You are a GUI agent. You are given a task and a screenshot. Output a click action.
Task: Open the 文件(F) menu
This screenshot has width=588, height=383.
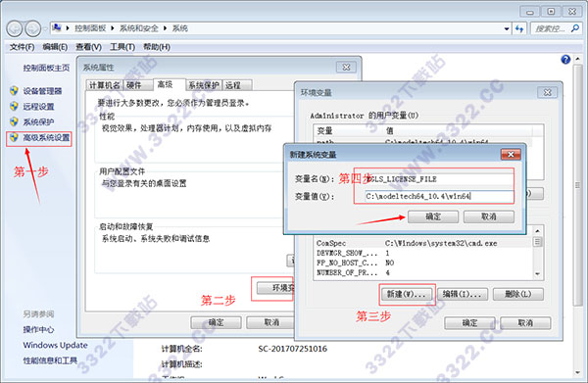click(x=22, y=47)
